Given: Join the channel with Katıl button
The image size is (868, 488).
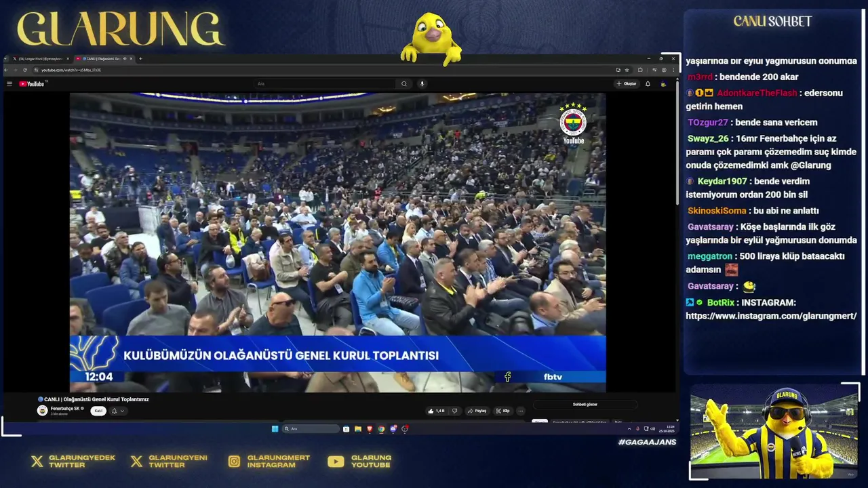Looking at the screenshot, I should (x=98, y=411).
